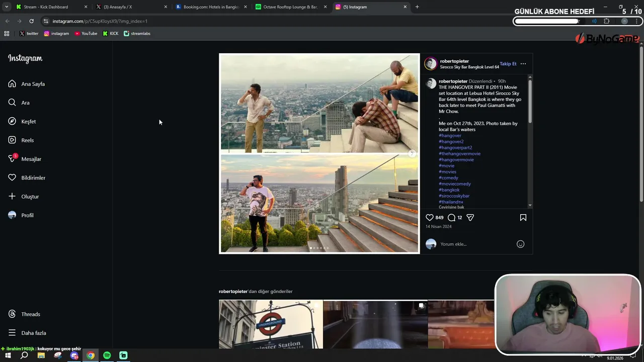Like the post with heart icon
Image resolution: width=644 pixels, height=362 pixels.
click(430, 218)
